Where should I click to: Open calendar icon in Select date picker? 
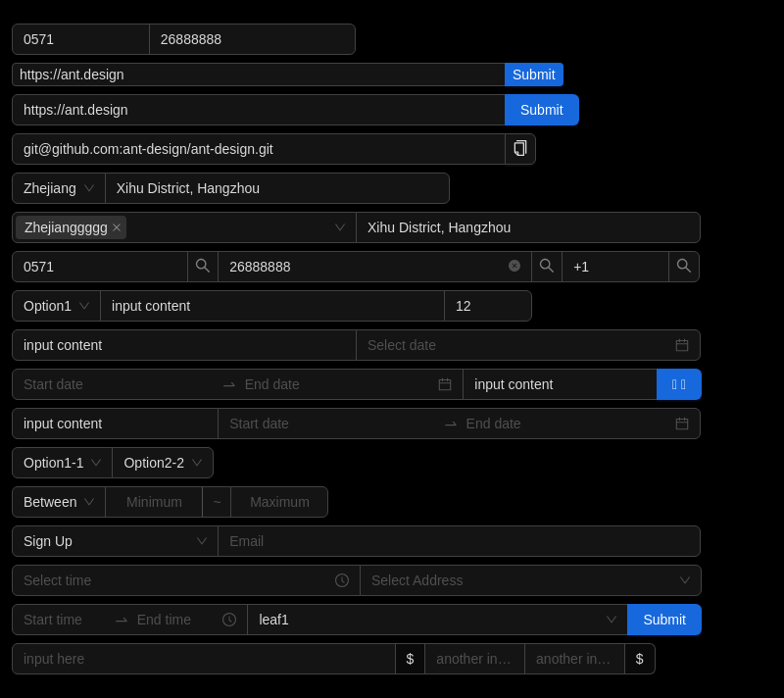[x=682, y=345]
